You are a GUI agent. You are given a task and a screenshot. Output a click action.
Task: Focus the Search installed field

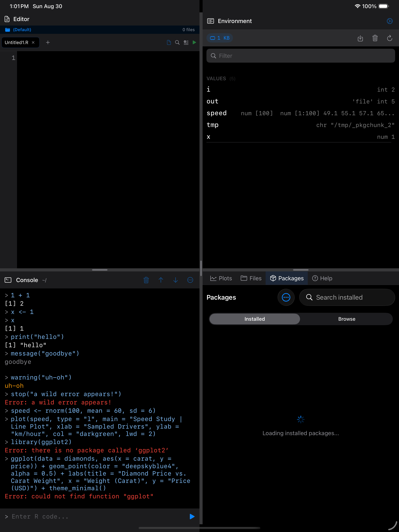pos(347,297)
